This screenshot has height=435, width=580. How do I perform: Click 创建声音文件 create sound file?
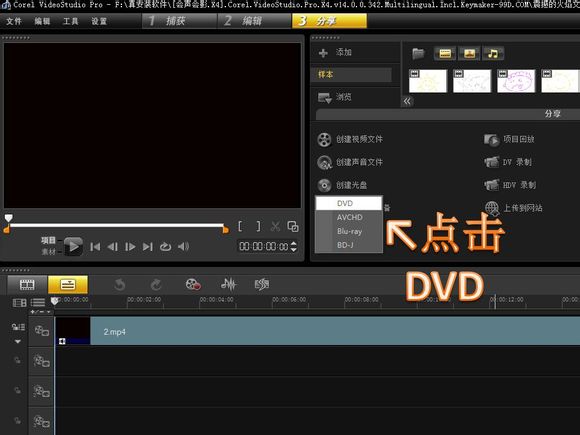pyautogui.click(x=350, y=162)
